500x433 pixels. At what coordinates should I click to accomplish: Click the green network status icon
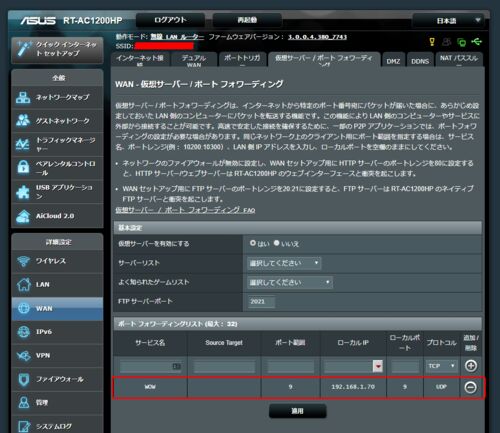[x=462, y=42]
